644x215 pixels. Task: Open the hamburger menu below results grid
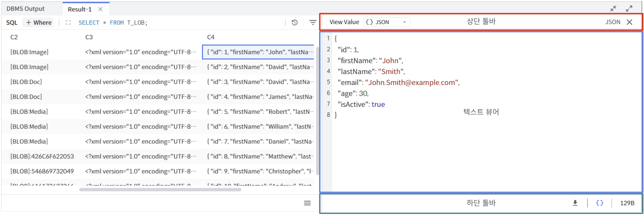(x=307, y=203)
